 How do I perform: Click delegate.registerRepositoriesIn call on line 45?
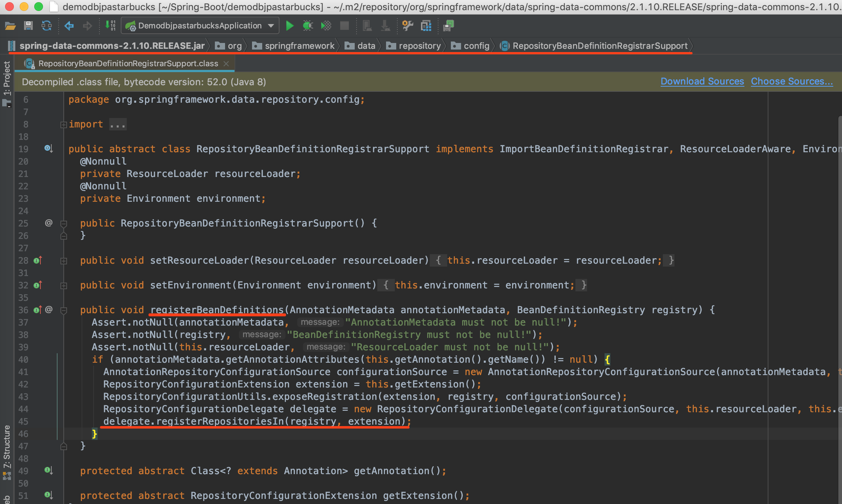pos(254,421)
